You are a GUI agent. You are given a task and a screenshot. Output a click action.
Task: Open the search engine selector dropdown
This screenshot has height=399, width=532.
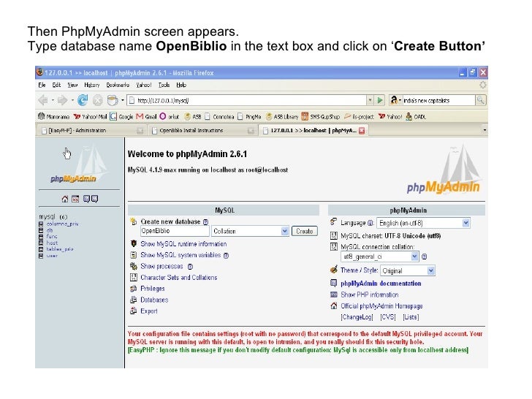(395, 100)
